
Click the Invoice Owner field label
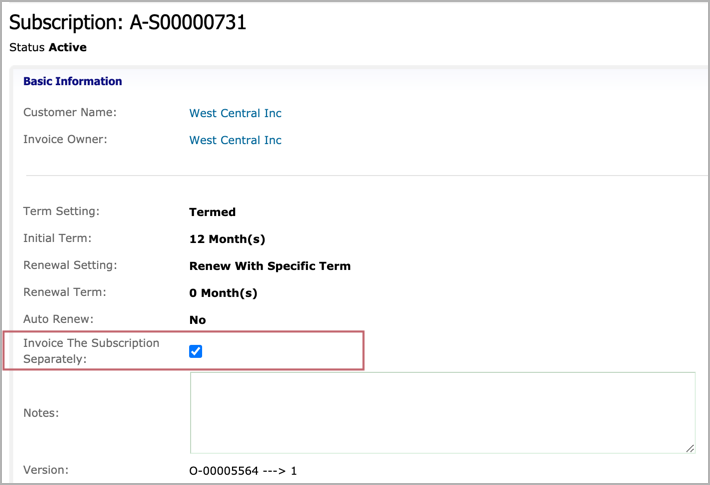65,139
